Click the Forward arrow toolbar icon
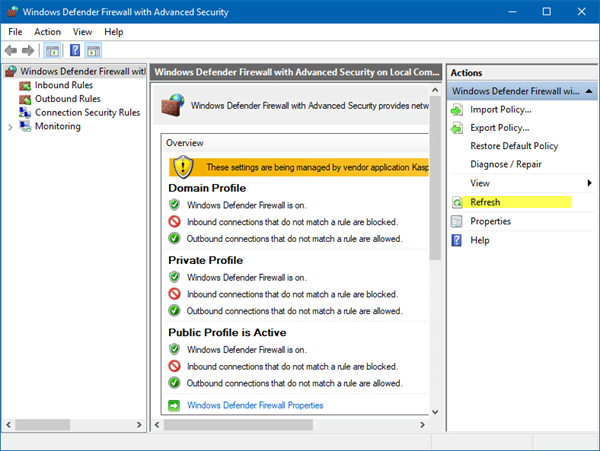This screenshot has width=600, height=451. 28,50
